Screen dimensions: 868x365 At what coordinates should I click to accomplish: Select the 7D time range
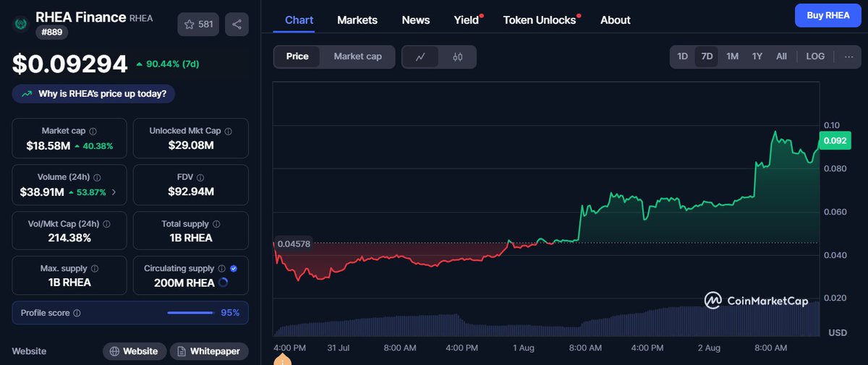click(x=707, y=56)
